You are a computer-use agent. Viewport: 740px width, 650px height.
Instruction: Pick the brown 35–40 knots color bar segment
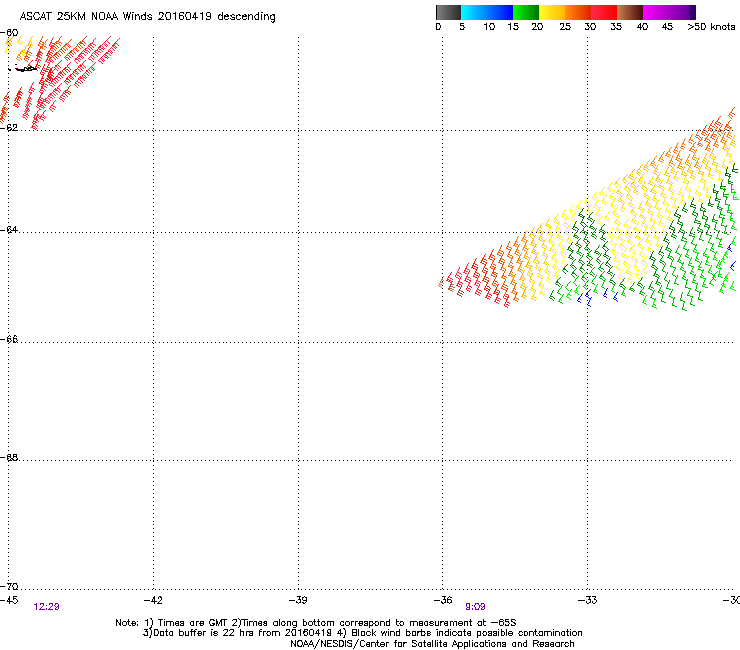630,12
